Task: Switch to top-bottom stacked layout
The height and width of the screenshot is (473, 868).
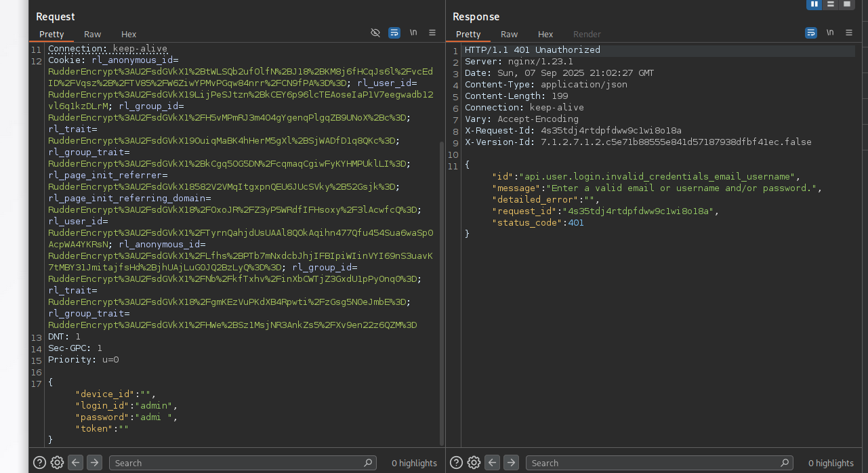Action: (x=830, y=4)
